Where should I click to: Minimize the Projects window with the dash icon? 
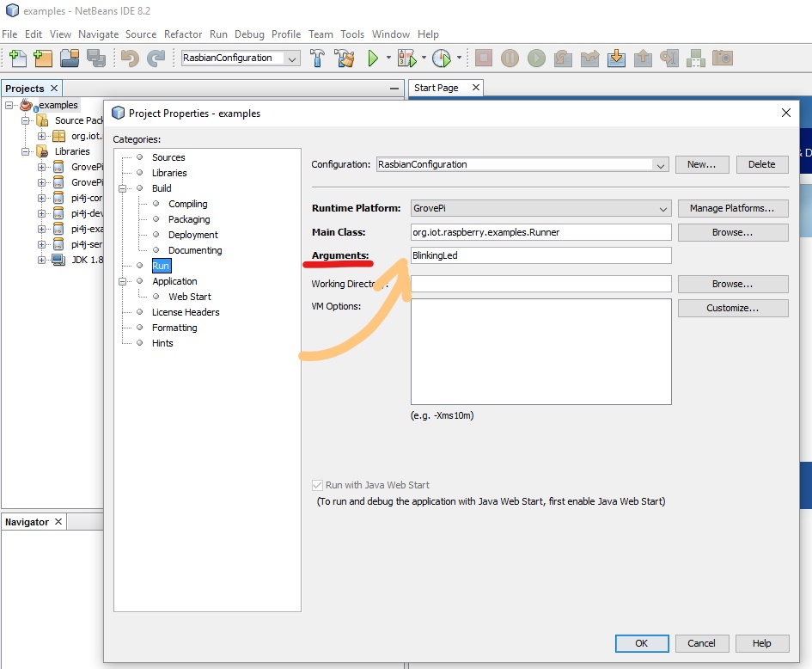point(394,89)
